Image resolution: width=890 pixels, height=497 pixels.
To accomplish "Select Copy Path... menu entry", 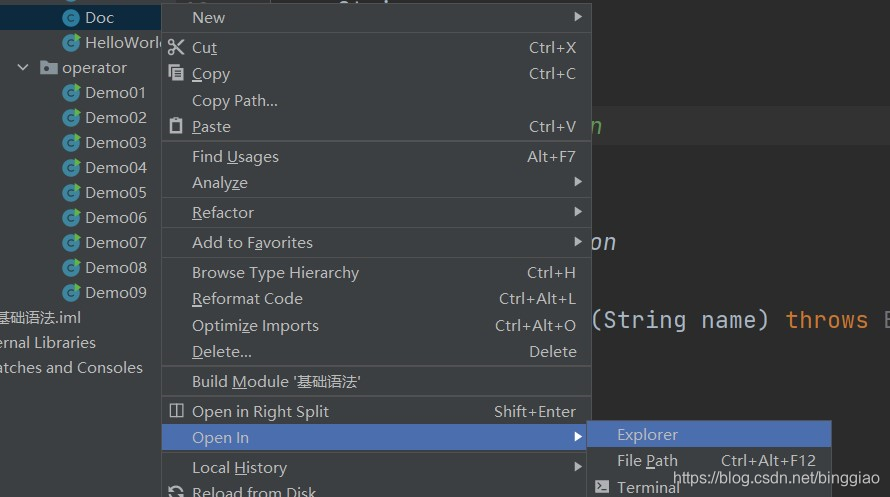I will 376,100.
